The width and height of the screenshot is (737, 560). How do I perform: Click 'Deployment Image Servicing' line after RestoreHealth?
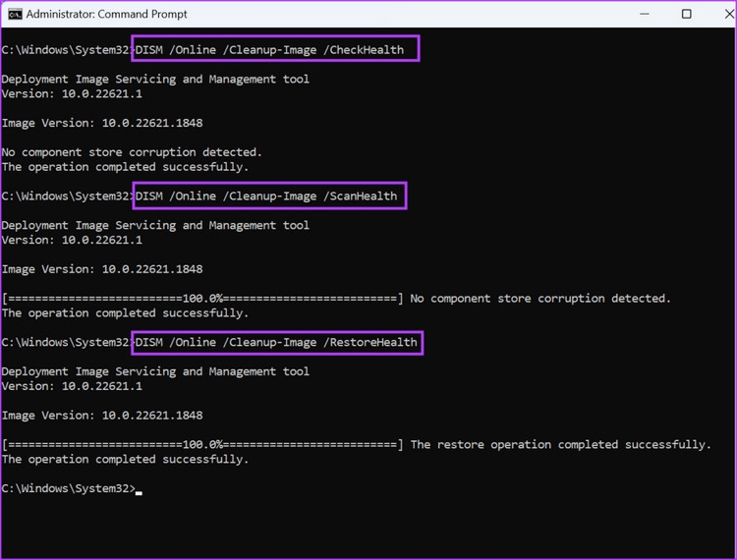click(155, 371)
